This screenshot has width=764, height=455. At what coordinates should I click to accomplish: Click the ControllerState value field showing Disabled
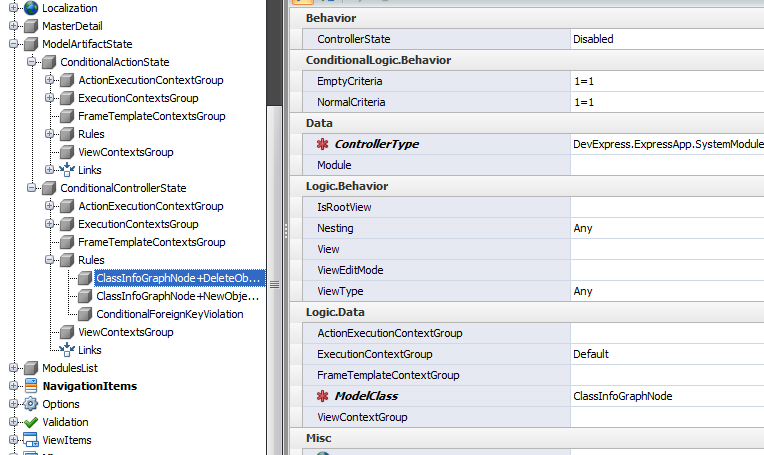(665, 39)
